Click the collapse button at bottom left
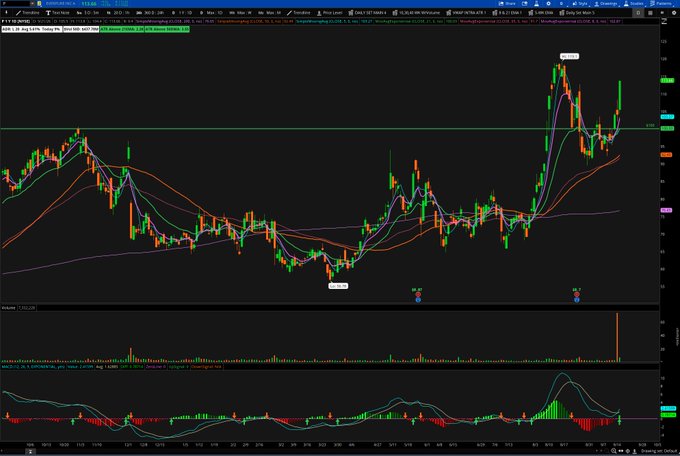Image resolution: width=680 pixels, height=456 pixels. coord(30,452)
